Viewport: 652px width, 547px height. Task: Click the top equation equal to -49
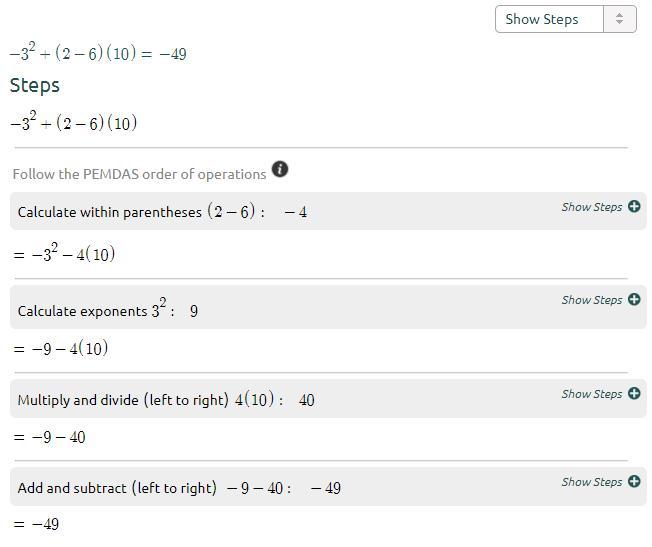tap(98, 54)
